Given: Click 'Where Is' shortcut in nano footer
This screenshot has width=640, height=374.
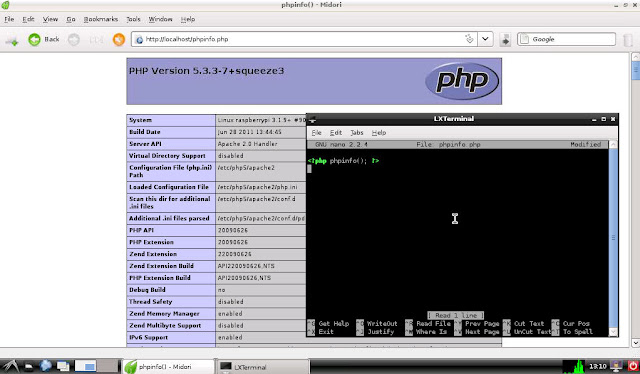Looking at the screenshot, I should (431, 332).
